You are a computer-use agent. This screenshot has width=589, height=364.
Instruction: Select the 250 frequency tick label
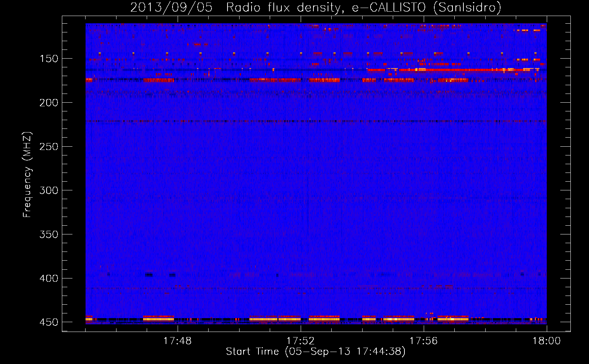point(49,147)
